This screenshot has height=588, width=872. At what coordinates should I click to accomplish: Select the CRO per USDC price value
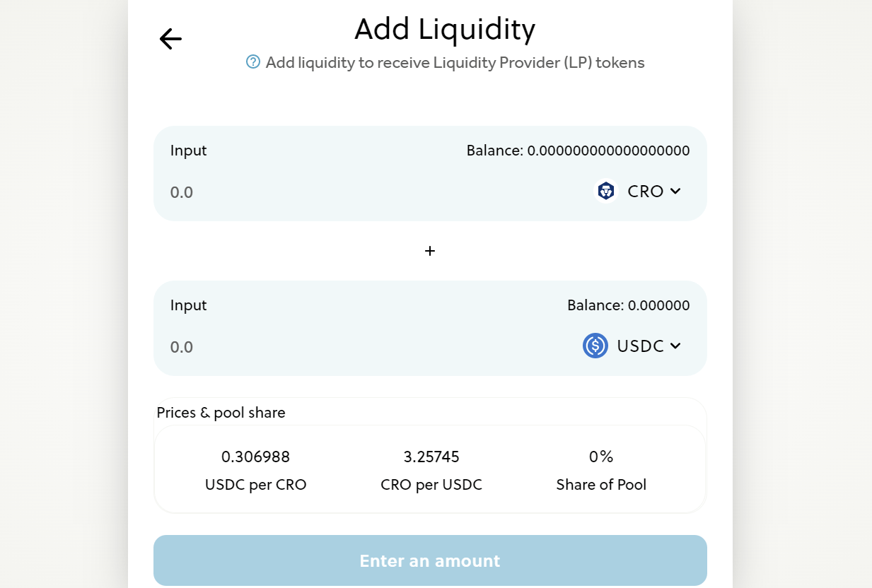pyautogui.click(x=431, y=457)
